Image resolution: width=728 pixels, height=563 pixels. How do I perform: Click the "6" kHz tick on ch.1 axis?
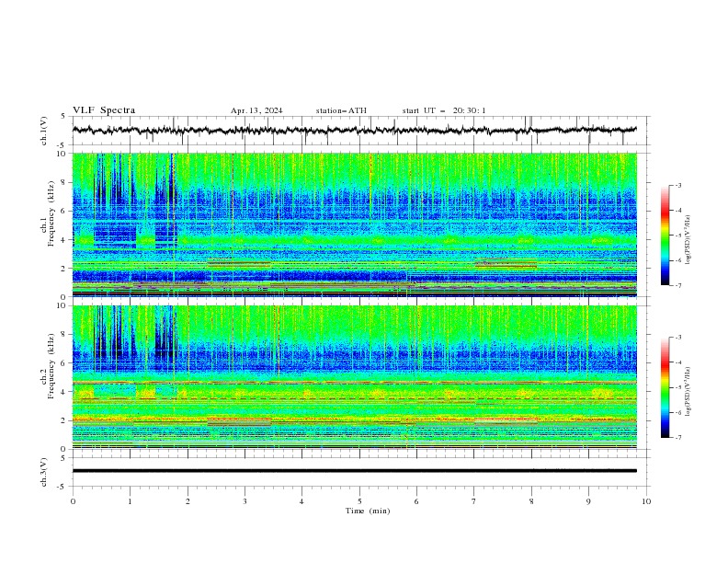click(x=65, y=211)
